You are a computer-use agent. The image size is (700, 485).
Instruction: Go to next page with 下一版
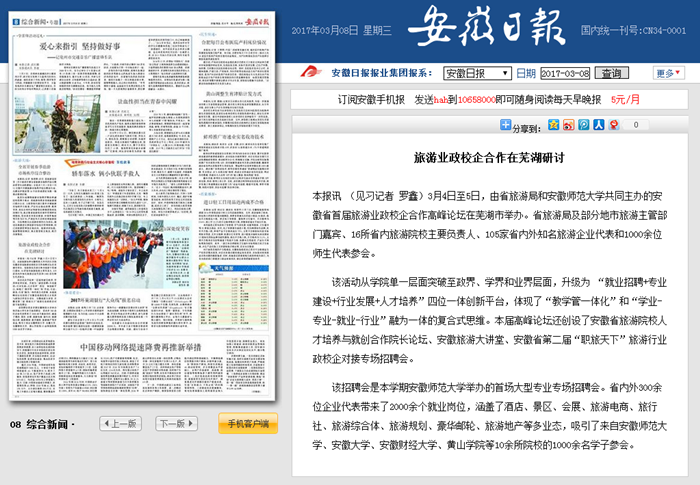click(x=176, y=423)
